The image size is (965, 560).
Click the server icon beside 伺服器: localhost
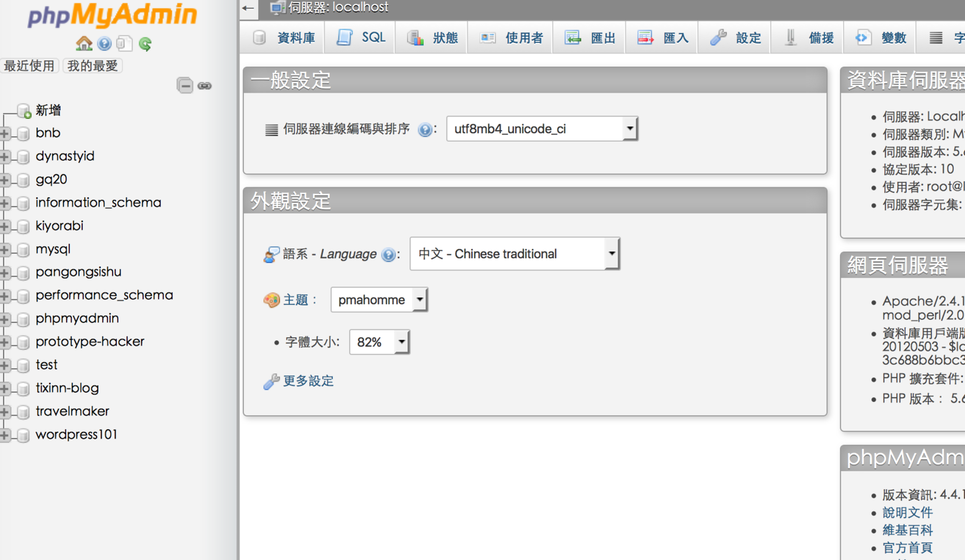pos(277,7)
